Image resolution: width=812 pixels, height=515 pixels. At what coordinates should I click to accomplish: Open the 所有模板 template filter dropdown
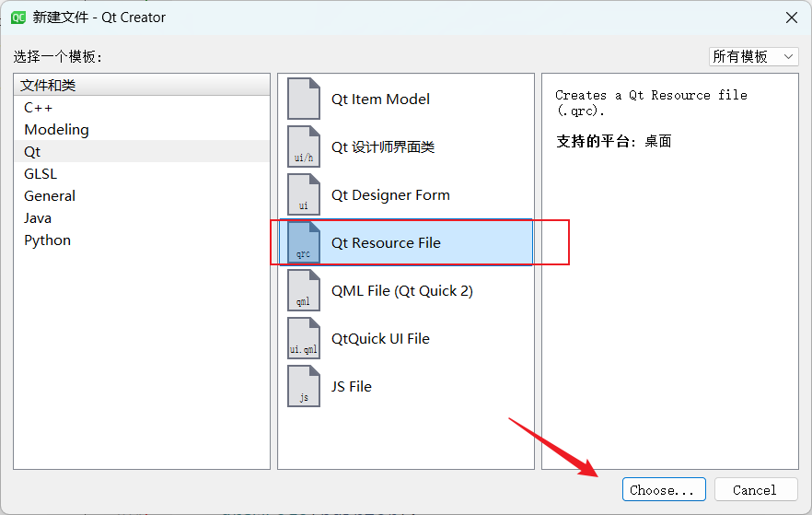coord(753,56)
